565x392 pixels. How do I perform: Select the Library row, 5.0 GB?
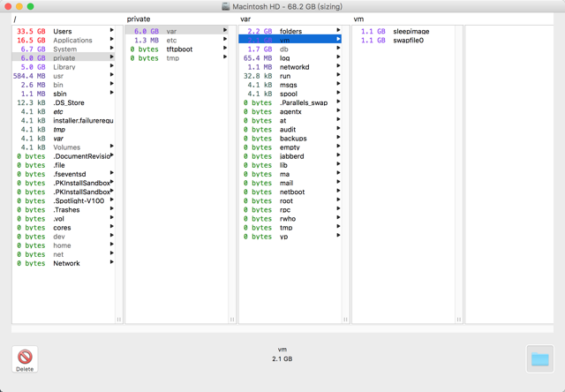(64, 66)
